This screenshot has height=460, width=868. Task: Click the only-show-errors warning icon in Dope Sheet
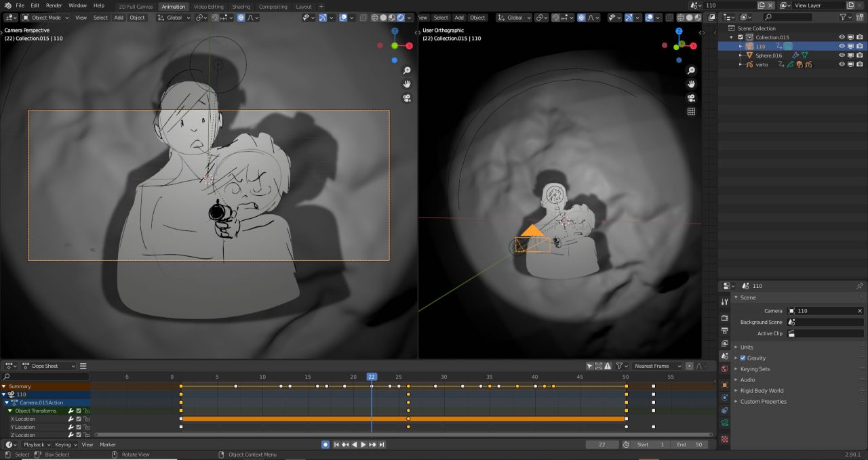coord(607,366)
